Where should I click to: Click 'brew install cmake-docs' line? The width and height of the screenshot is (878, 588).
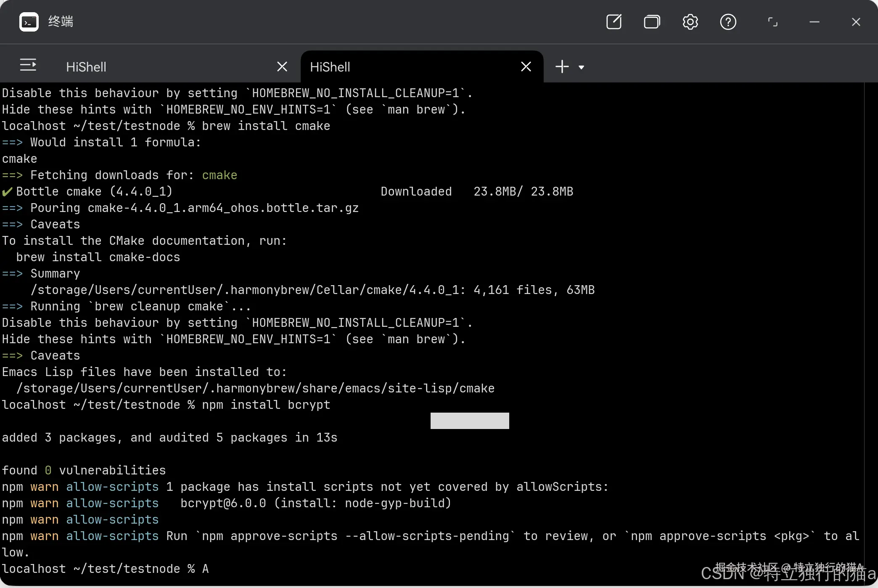98,257
